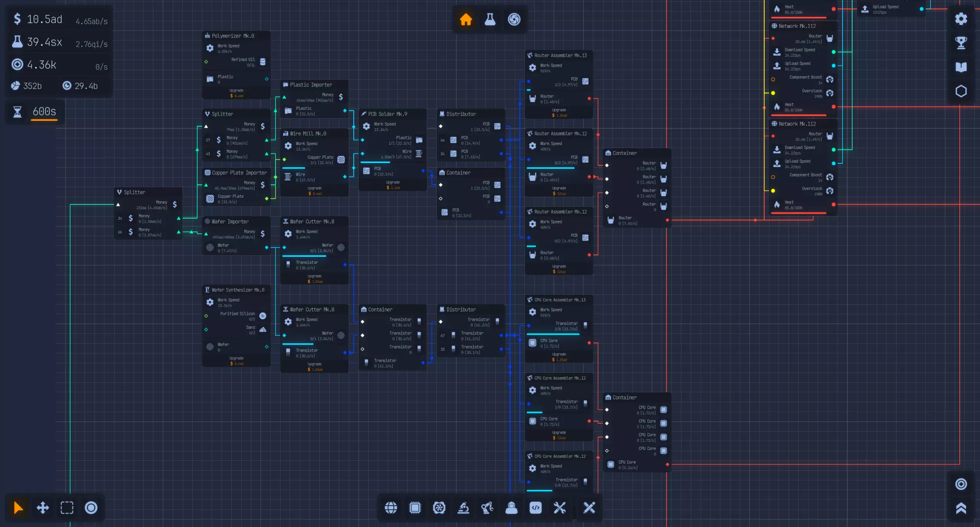Open settings gear at top right
The width and height of the screenshot is (980, 527).
click(x=961, y=19)
